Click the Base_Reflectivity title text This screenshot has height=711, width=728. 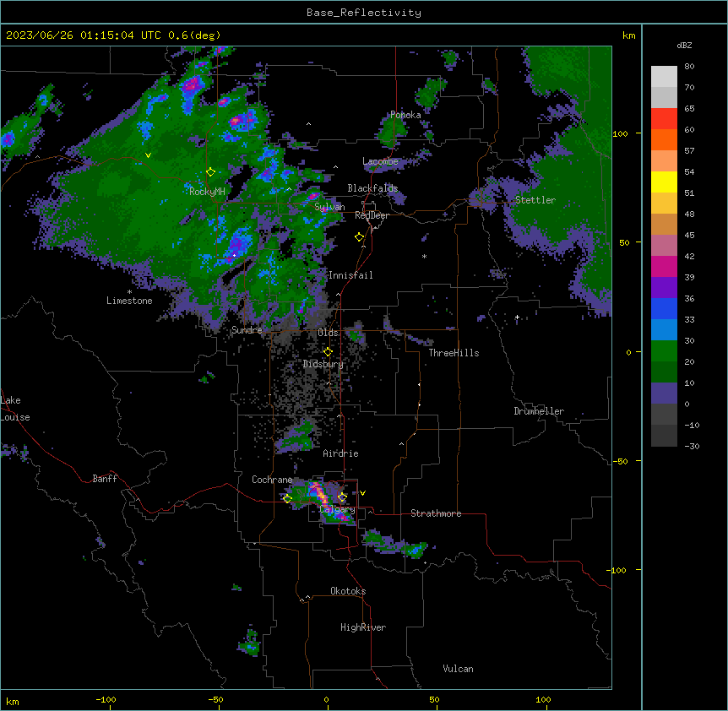tap(364, 13)
